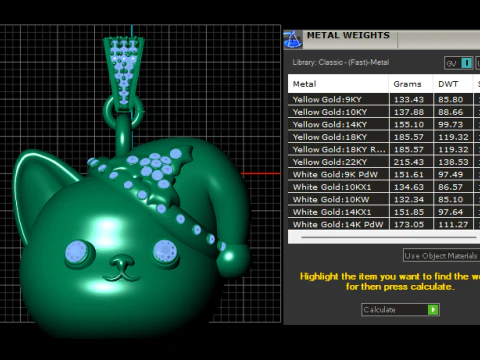Image resolution: width=480 pixels, height=360 pixels.
Task: Click the 111.27 DWT value
Action: 453,225
